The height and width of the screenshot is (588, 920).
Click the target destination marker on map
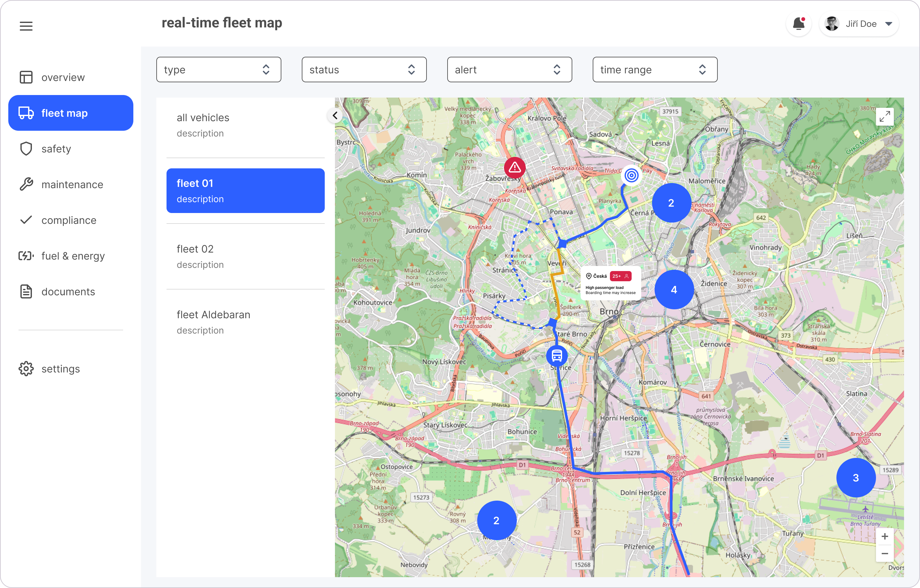[632, 176]
